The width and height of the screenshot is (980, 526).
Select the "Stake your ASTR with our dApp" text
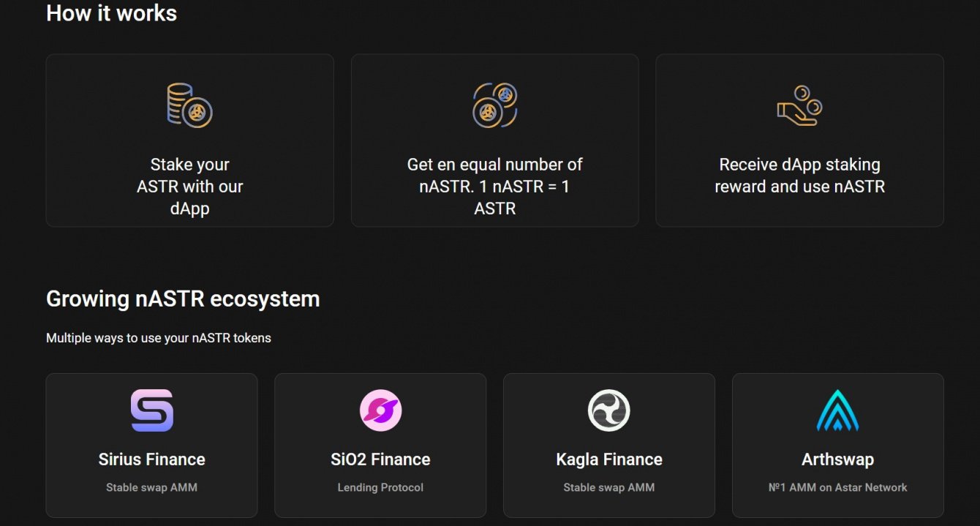point(189,187)
